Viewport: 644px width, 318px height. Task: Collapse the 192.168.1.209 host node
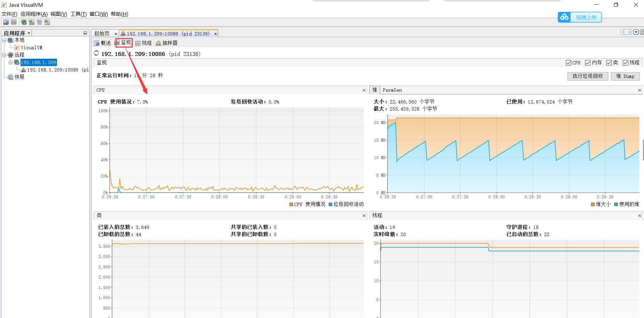tap(10, 62)
